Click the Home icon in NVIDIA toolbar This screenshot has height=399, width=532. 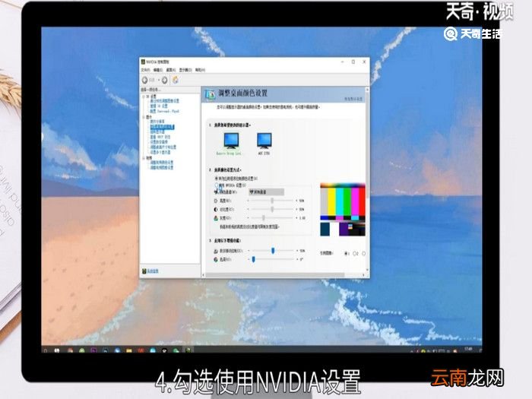tap(176, 80)
